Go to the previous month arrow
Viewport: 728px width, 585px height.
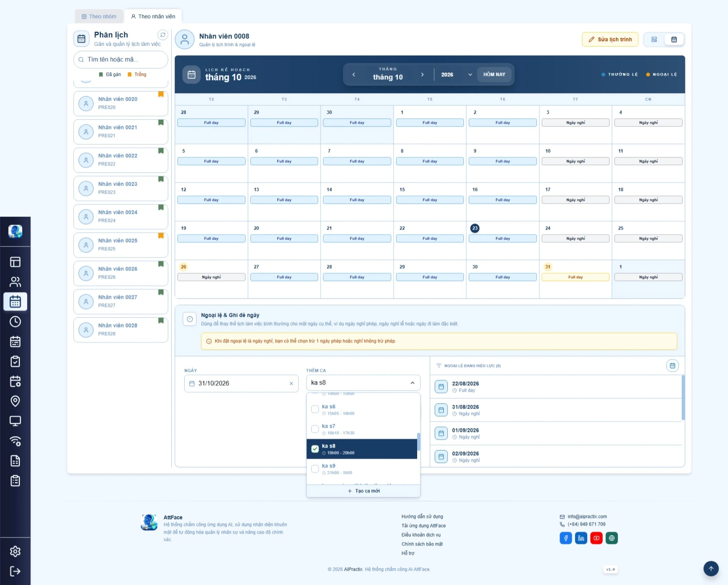pyautogui.click(x=354, y=75)
